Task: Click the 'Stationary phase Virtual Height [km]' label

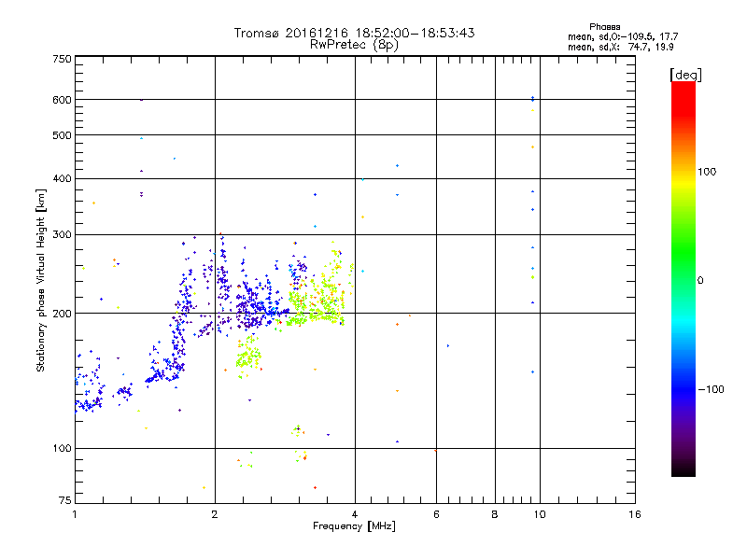Action: (x=40, y=280)
